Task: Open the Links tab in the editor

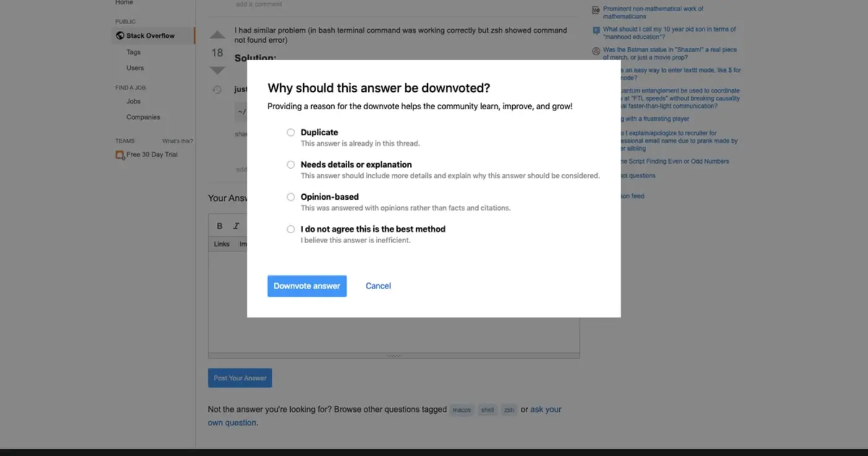Action: [x=222, y=244]
